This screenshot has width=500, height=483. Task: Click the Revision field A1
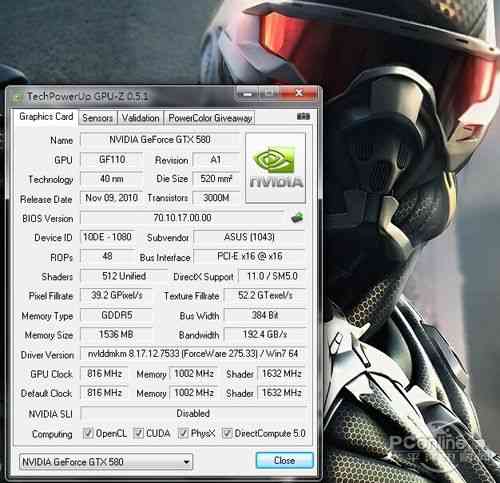click(x=216, y=160)
